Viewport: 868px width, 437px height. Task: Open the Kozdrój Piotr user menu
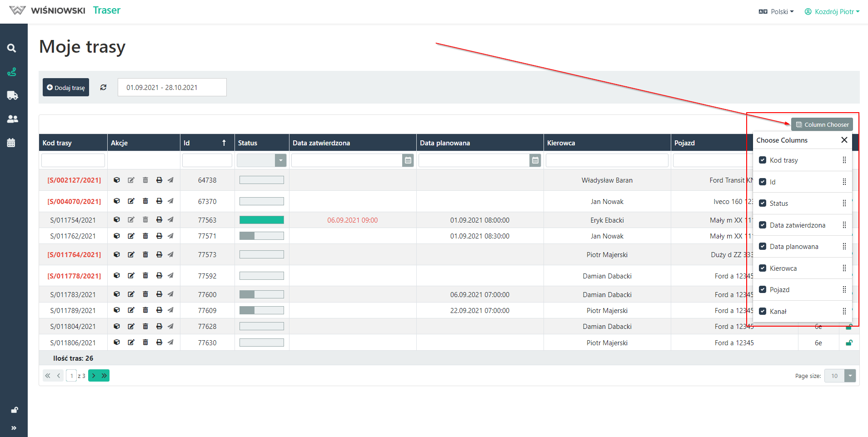(832, 12)
